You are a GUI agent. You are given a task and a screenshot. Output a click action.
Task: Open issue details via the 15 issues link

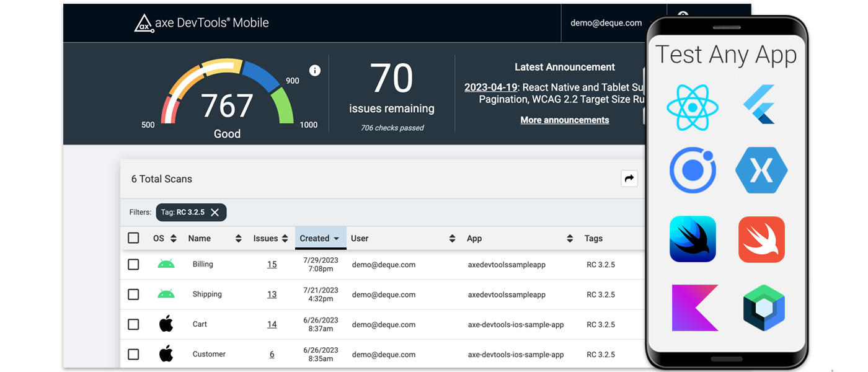pos(272,264)
